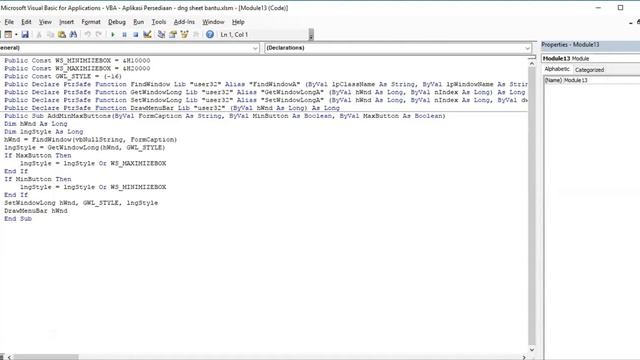Click the SetWindowLong declare function line
This screenshot has width=640, height=360.
(266, 100)
